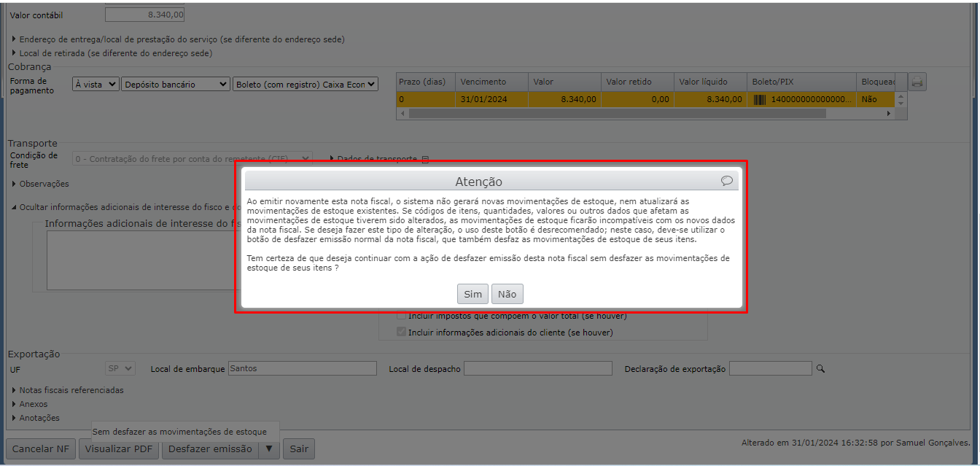Click the Valor retido column header
The width and height of the screenshot is (980, 466).
coord(637,82)
